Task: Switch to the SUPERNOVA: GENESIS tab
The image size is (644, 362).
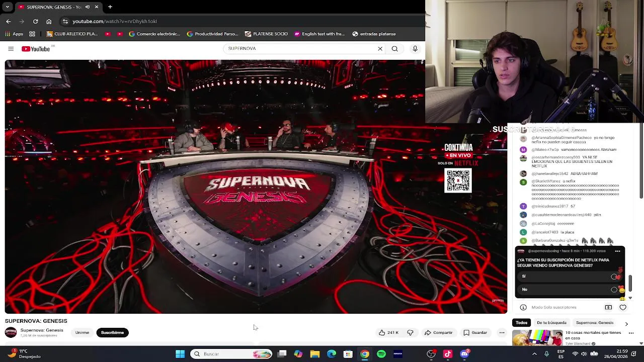Action: click(53, 7)
